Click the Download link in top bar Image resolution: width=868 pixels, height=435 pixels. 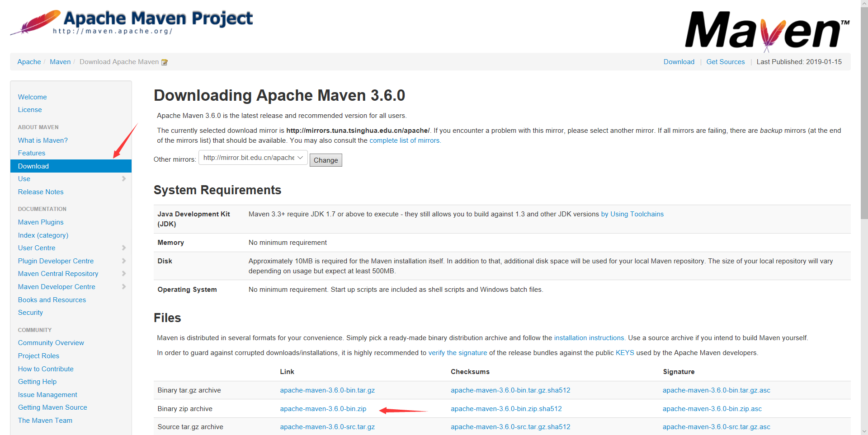pos(679,62)
